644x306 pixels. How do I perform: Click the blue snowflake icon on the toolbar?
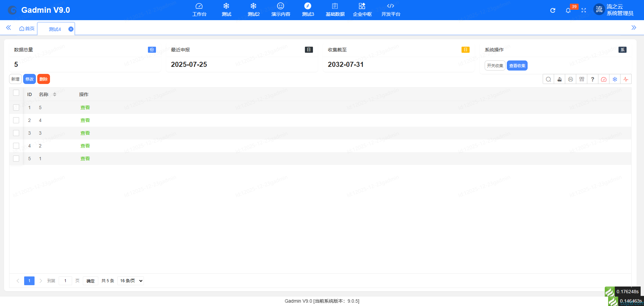pyautogui.click(x=615, y=79)
